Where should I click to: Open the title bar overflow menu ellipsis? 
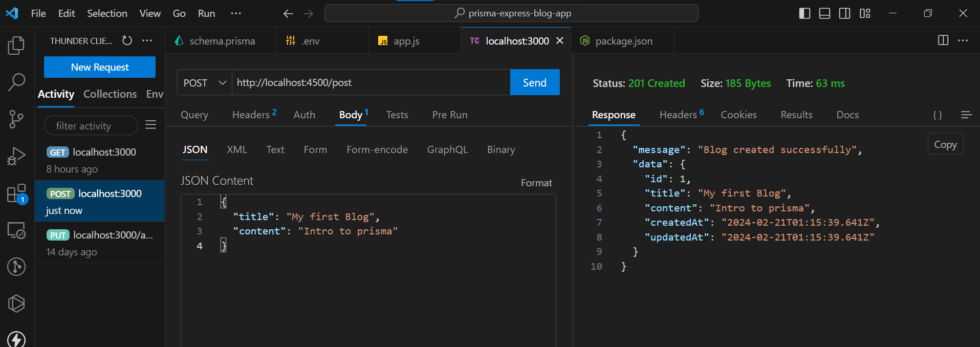pyautogui.click(x=236, y=13)
